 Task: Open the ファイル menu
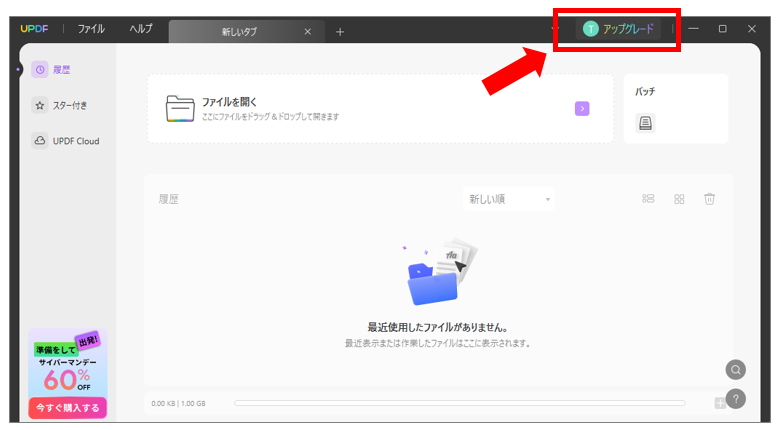(91, 29)
